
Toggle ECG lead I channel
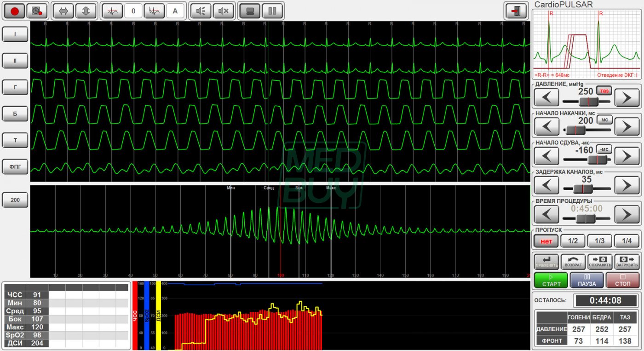[x=15, y=34]
